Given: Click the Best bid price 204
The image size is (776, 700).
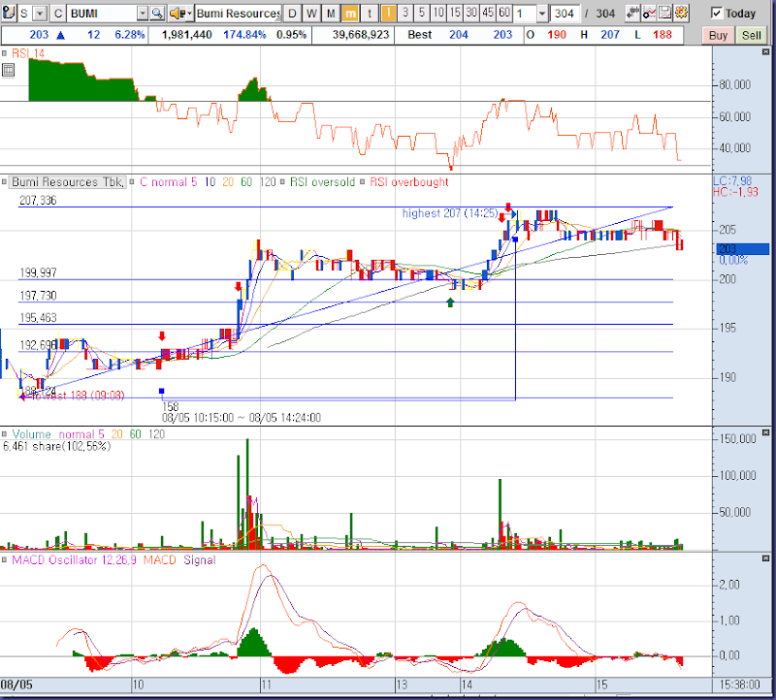Looking at the screenshot, I should [458, 35].
